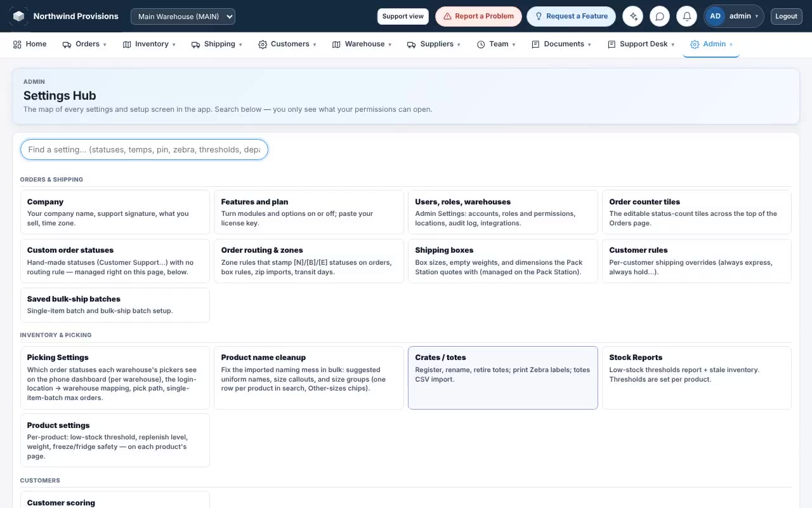The height and width of the screenshot is (508, 812).
Task: Go to the Home tab
Action: pyautogui.click(x=30, y=44)
